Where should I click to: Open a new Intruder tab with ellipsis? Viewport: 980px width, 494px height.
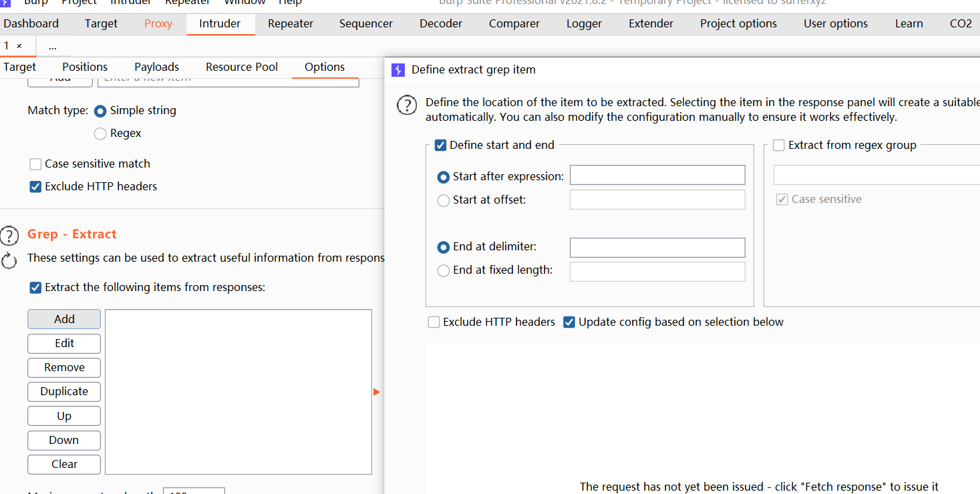click(53, 46)
